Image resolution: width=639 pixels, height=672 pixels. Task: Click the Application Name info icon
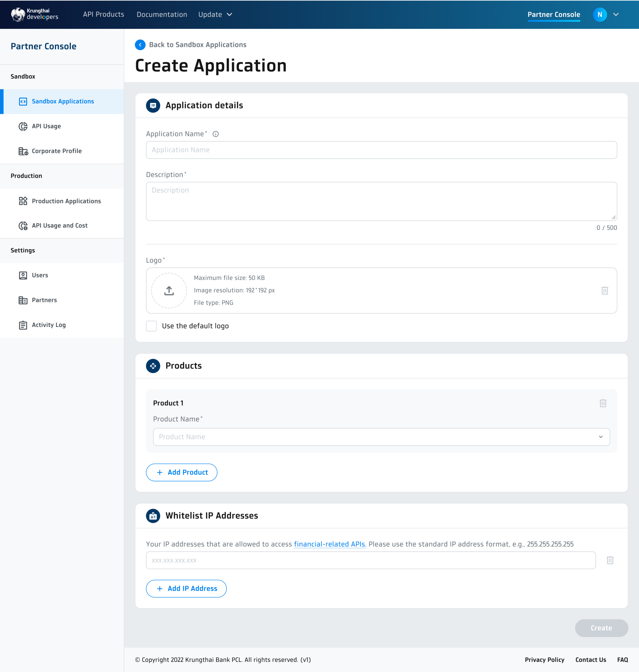tap(216, 134)
